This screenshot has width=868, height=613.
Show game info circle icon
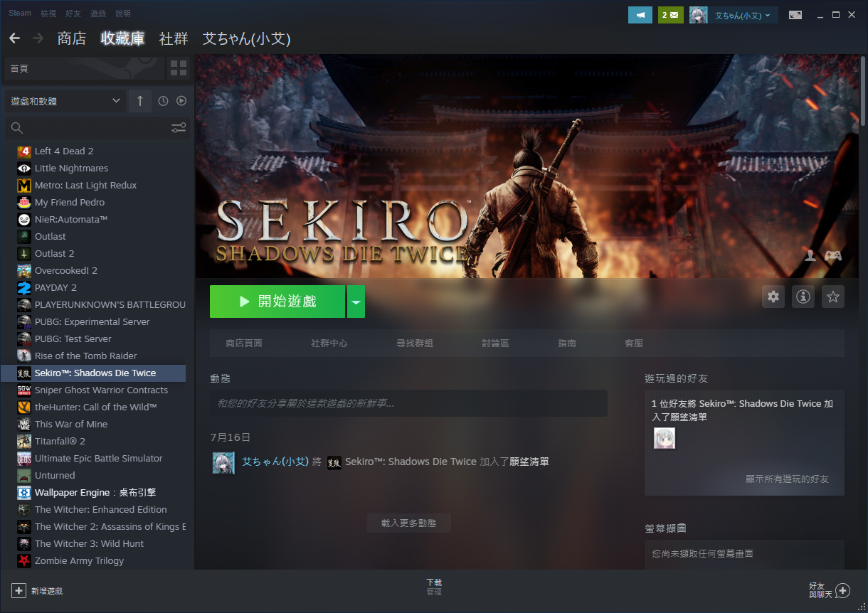click(803, 297)
